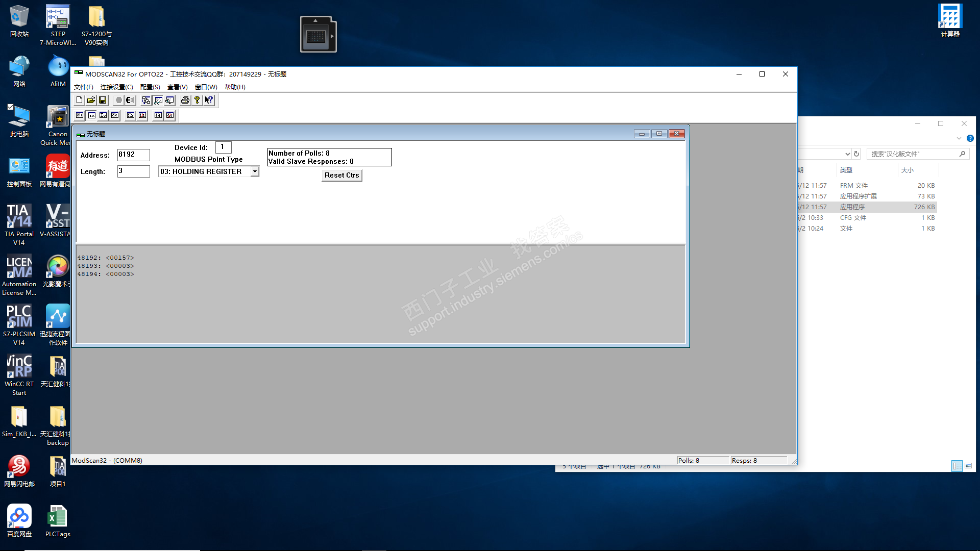Click the Save floppy disk icon
The height and width of the screenshot is (551, 980).
103,101
